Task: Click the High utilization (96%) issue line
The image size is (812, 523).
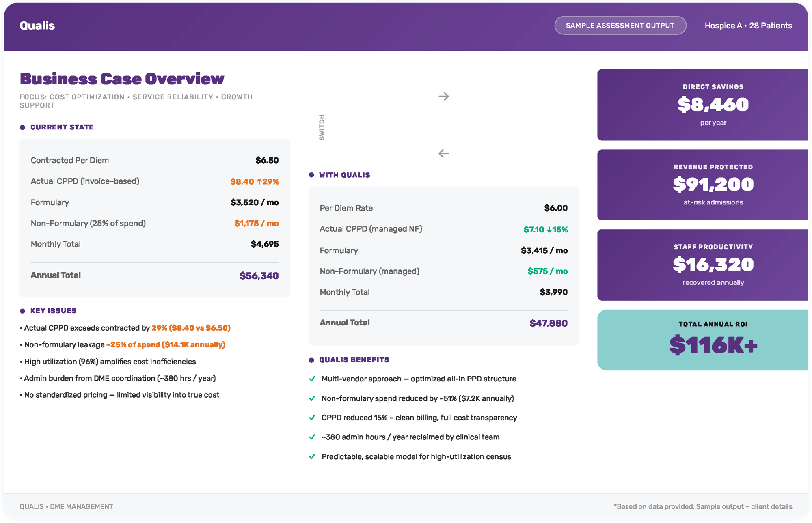Action: coord(108,362)
